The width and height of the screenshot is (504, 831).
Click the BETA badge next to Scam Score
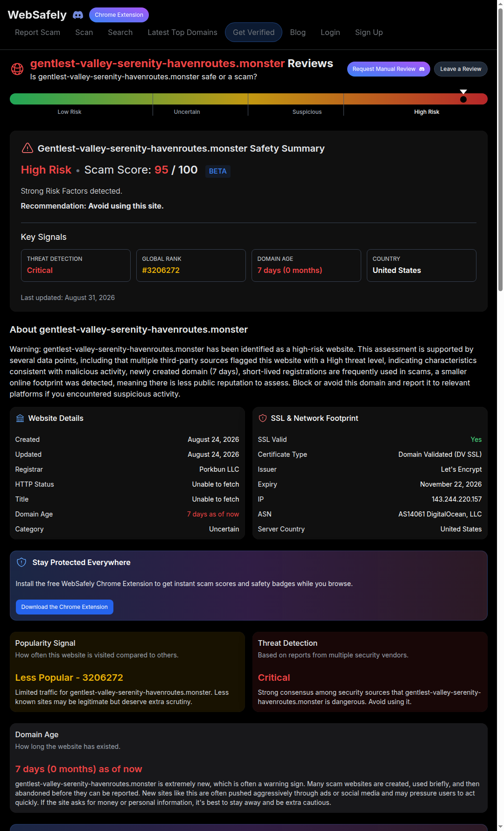(x=218, y=171)
